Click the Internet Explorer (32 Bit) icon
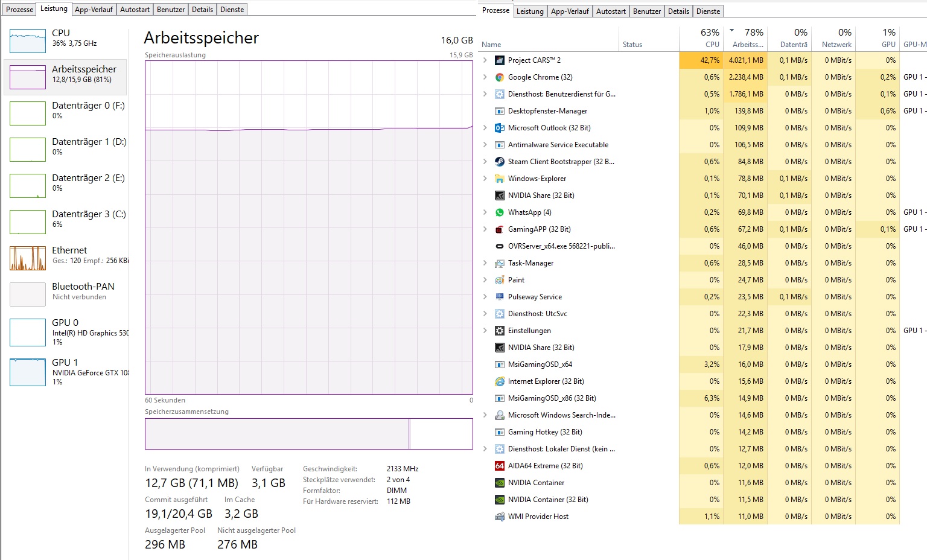 499,381
